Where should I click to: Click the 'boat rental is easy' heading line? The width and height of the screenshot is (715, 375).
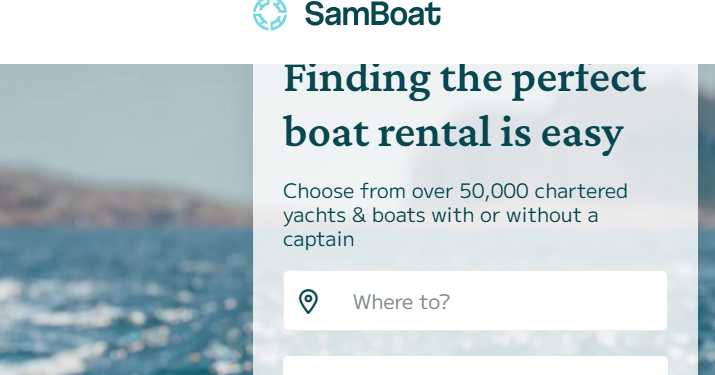tap(453, 133)
